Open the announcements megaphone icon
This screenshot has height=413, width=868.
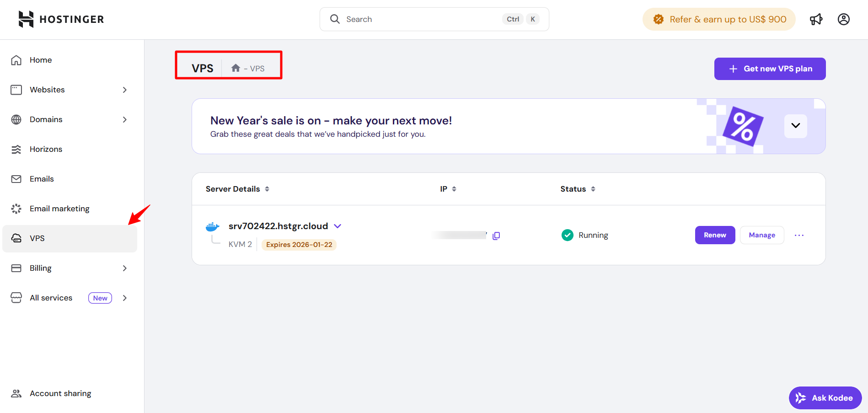[x=816, y=19]
